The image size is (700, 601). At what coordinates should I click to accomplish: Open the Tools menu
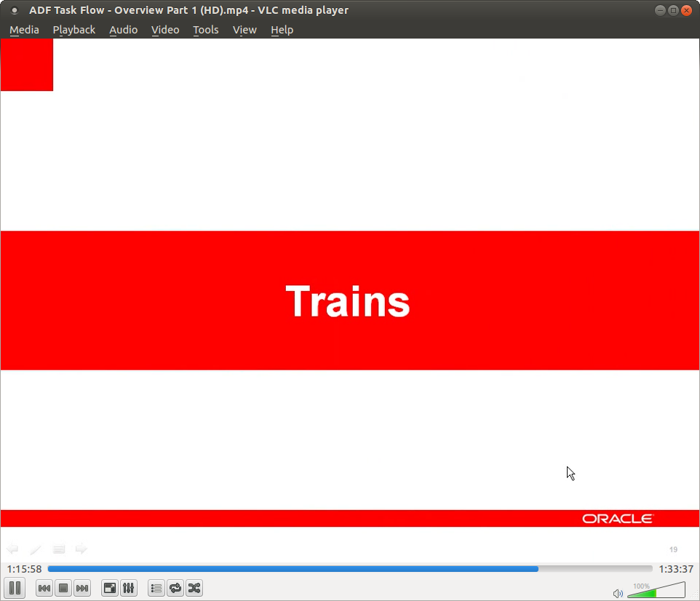[205, 30]
